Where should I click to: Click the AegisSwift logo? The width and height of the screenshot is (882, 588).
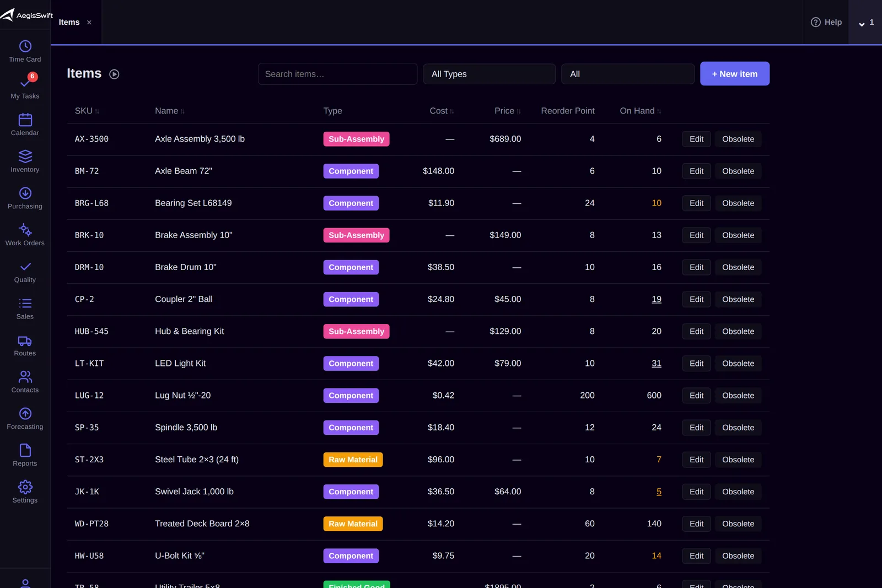26,15
